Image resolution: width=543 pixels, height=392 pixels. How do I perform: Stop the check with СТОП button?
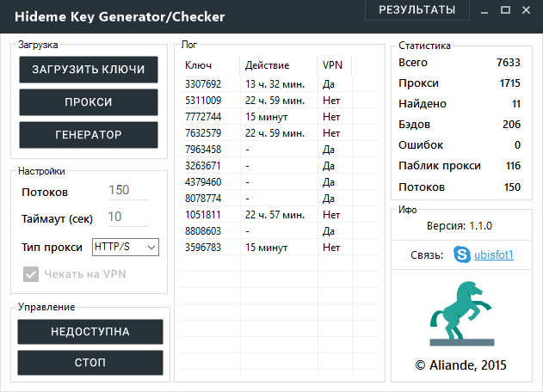click(90, 362)
